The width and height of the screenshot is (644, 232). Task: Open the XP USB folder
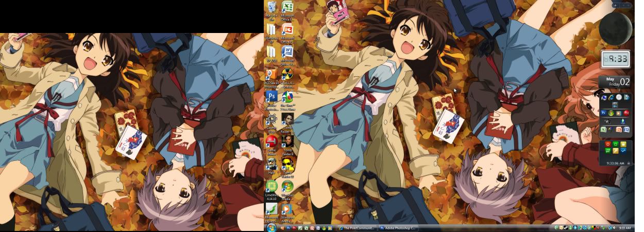tap(272, 55)
